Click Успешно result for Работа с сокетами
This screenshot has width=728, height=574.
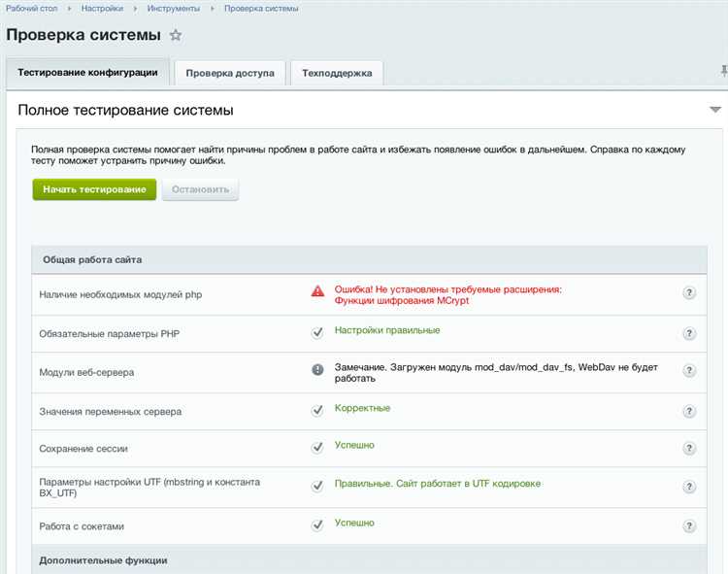click(x=354, y=523)
